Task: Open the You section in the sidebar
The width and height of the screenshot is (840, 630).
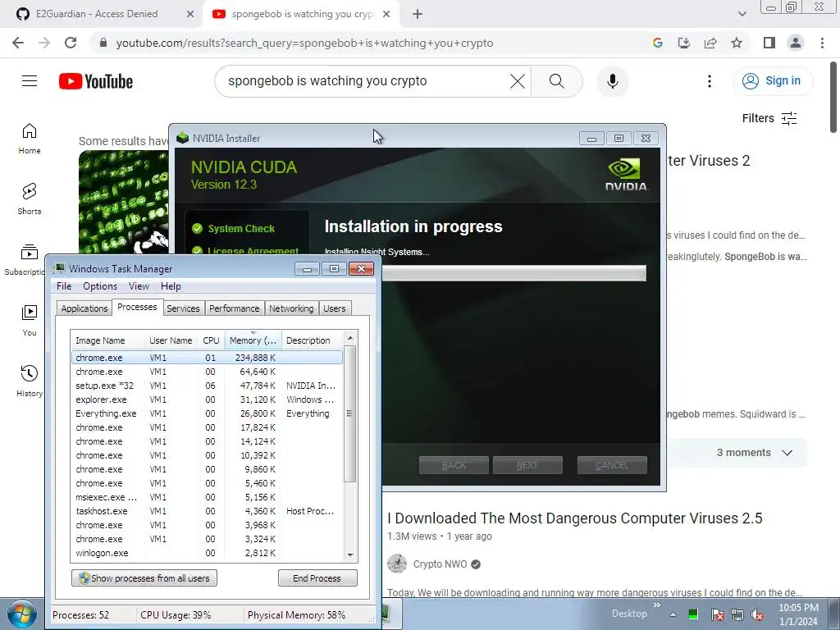Action: pyautogui.click(x=30, y=321)
